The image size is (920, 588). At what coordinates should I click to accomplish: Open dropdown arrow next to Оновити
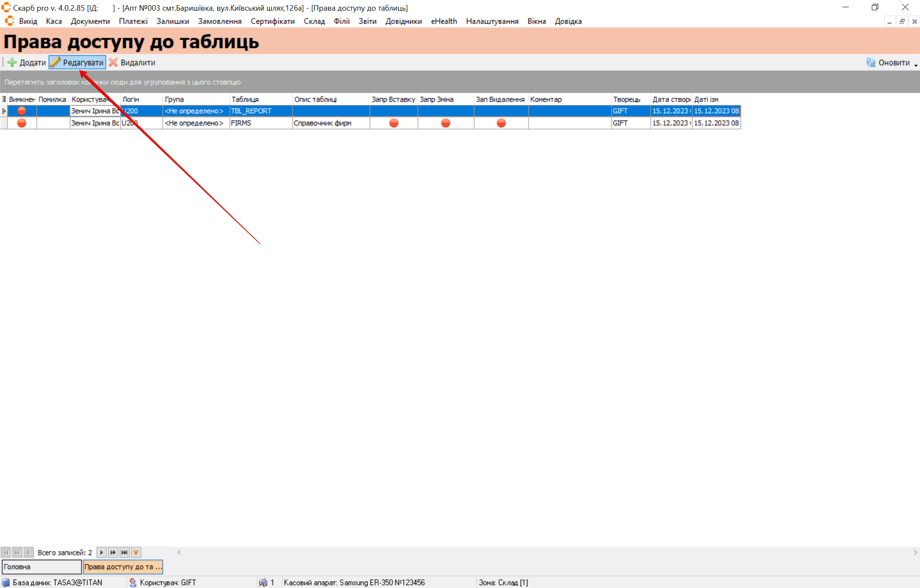point(916,65)
